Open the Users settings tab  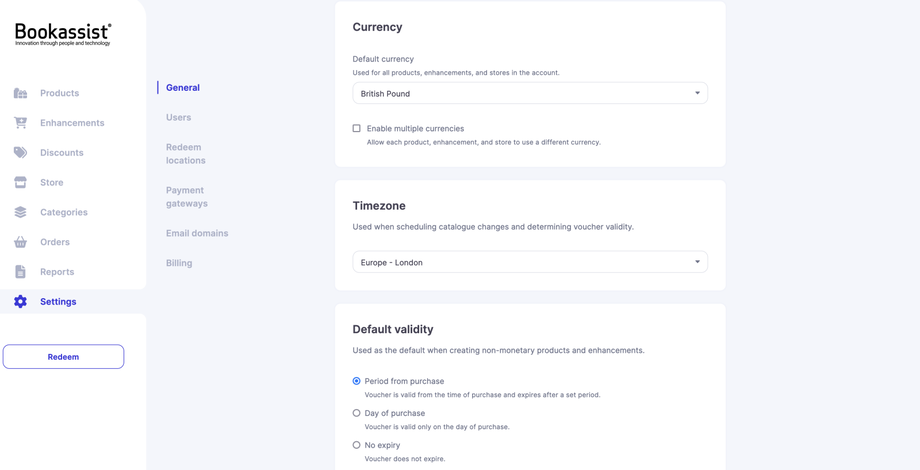pos(178,117)
